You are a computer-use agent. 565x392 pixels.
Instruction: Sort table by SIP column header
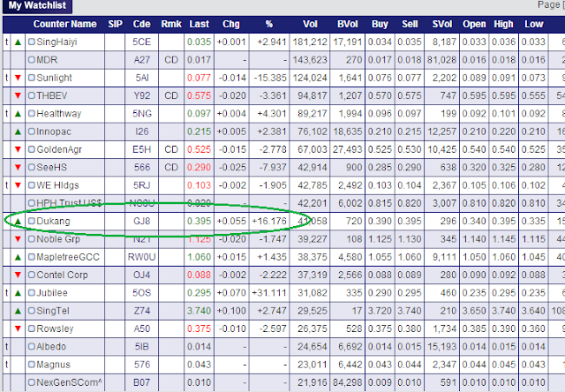[x=115, y=24]
